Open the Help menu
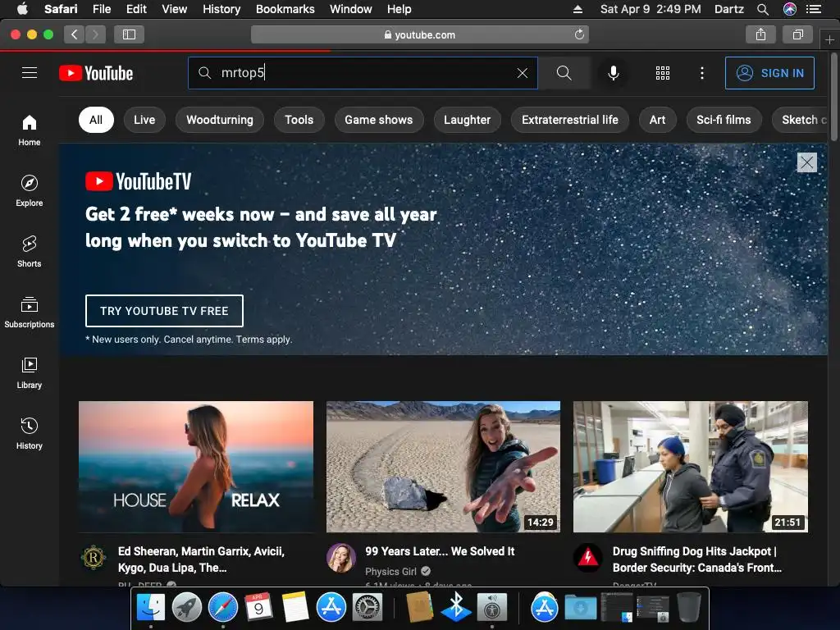Image resolution: width=840 pixels, height=630 pixels. click(399, 9)
